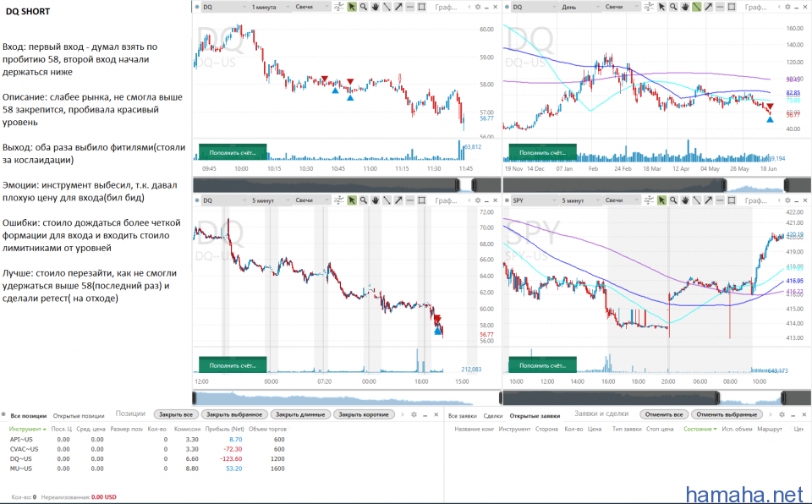This screenshot has height=504, width=812.
Task: Select the cursor tool in DQ День chart
Action: coord(661,7)
